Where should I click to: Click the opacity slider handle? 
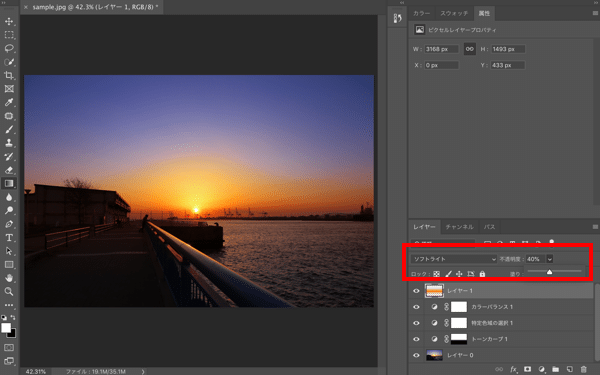[549, 272]
